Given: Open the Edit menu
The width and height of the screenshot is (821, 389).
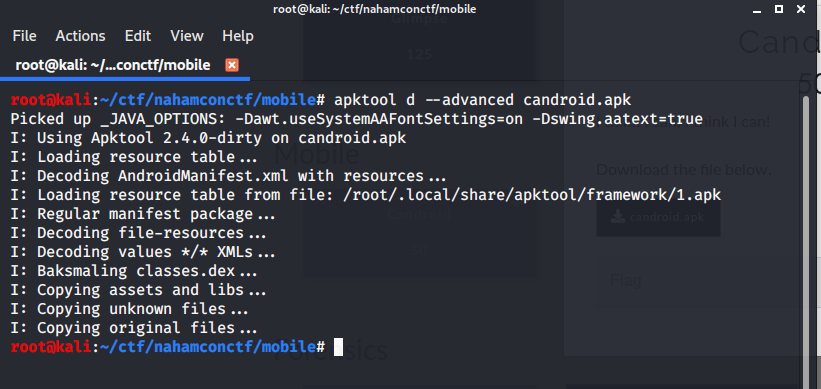Looking at the screenshot, I should 138,36.
